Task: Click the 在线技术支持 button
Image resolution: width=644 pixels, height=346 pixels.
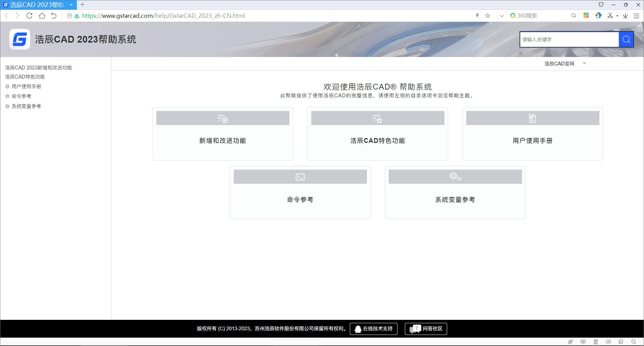Action: (374, 329)
